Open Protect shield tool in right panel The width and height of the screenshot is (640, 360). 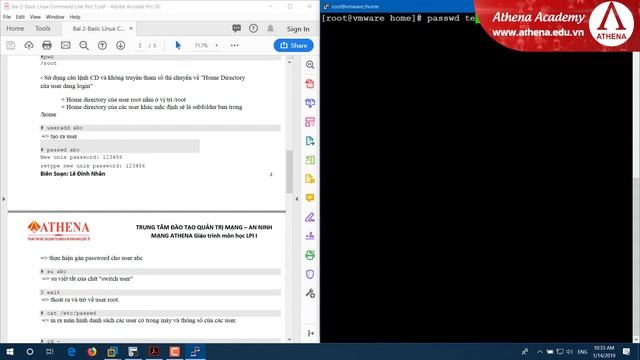pyautogui.click(x=310, y=274)
